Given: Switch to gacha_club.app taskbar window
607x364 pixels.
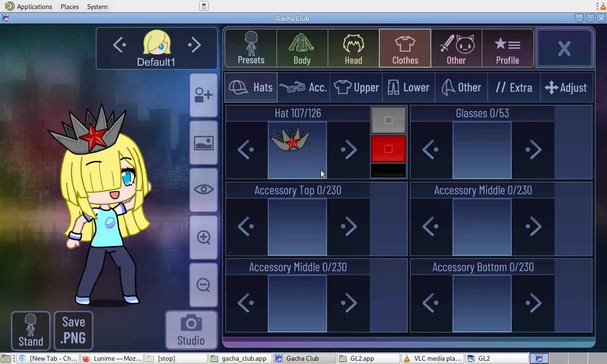Looking at the screenshot, I should pos(241,358).
